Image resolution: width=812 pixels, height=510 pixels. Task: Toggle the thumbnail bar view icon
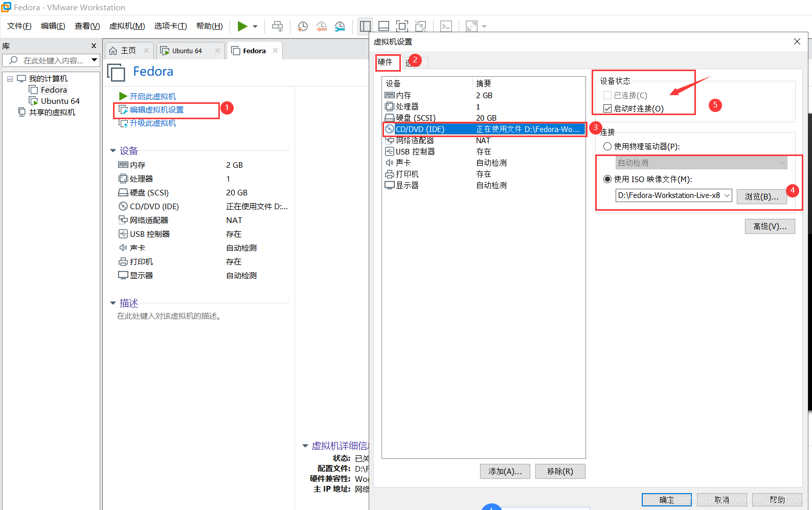384,26
